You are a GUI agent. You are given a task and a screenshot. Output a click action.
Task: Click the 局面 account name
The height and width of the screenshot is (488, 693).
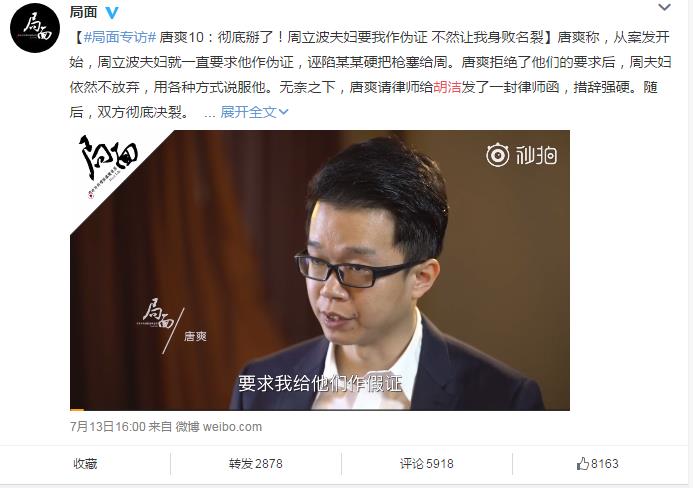tap(84, 12)
